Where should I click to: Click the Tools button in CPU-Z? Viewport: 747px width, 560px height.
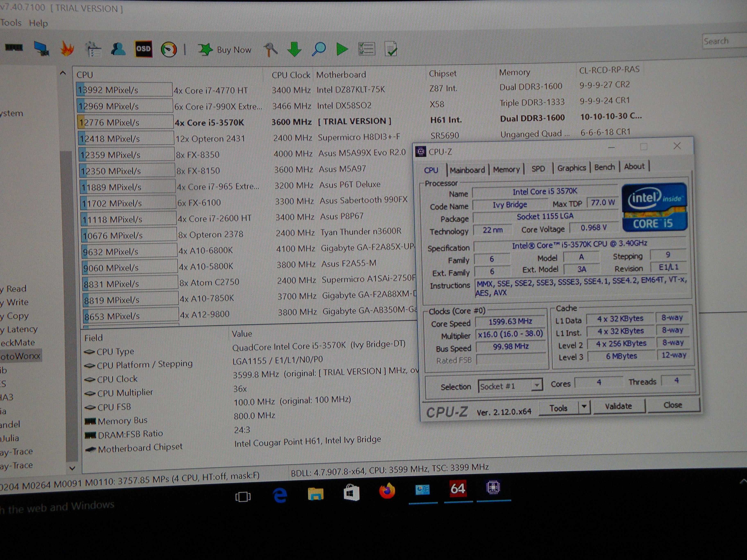click(558, 408)
